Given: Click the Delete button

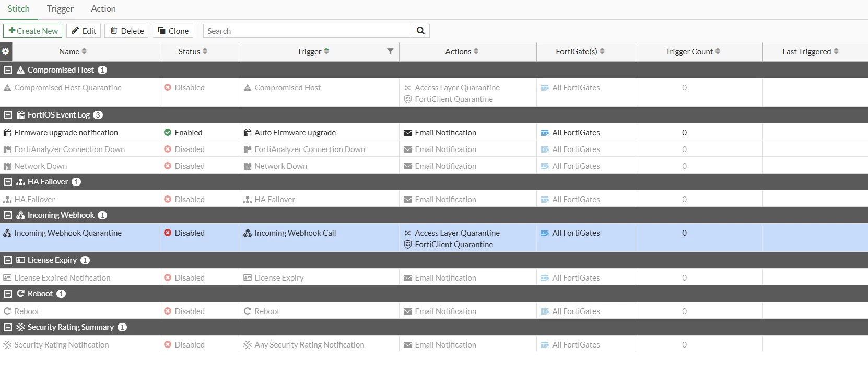Looking at the screenshot, I should (127, 31).
